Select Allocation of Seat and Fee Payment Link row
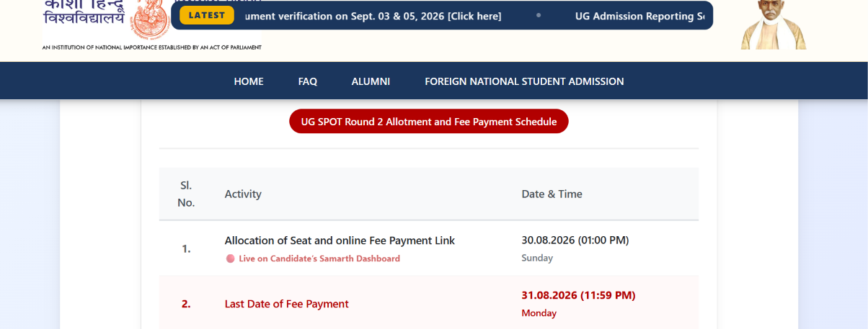 [429, 248]
